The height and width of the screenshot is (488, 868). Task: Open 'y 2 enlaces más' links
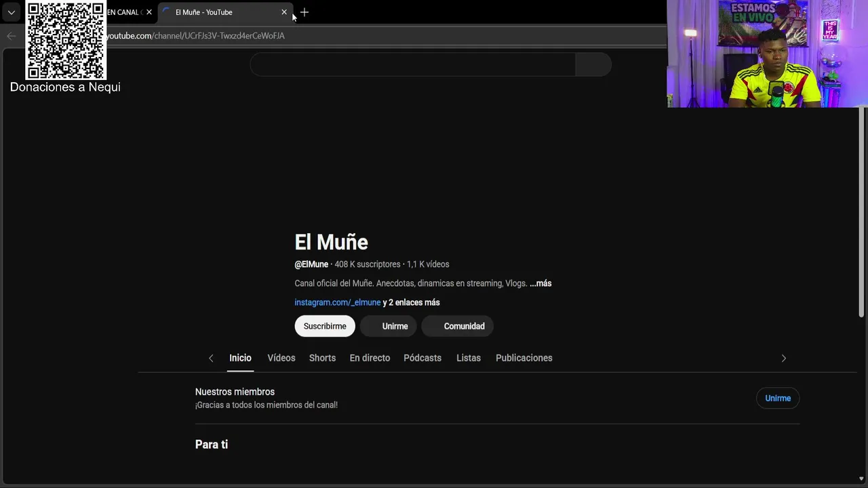tap(412, 302)
